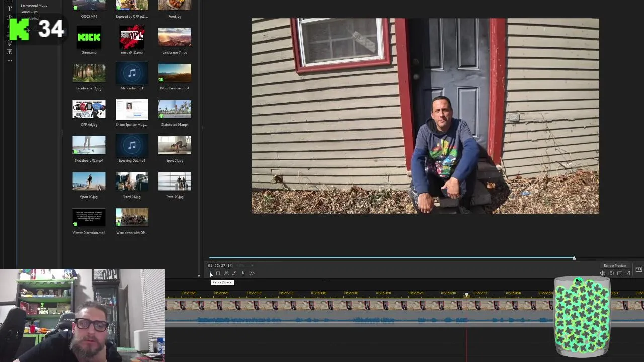Click the three-dots More rooms icon
The width and height of the screenshot is (644, 362).
pos(9,60)
